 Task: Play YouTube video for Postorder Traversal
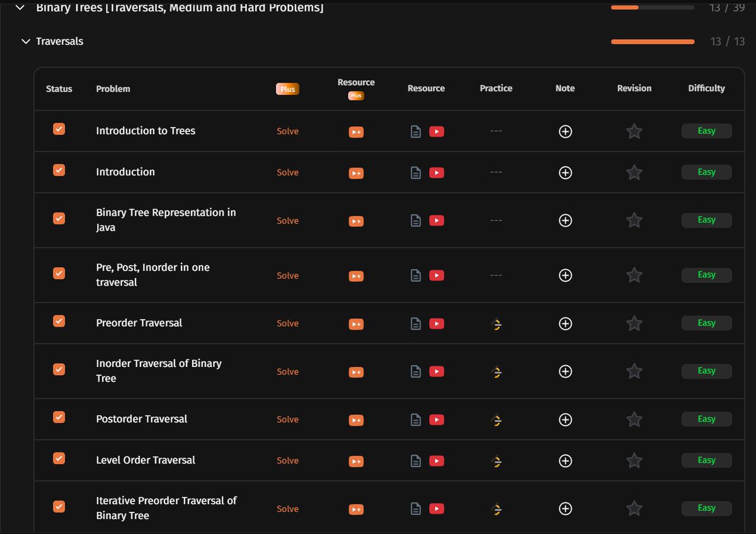point(437,419)
